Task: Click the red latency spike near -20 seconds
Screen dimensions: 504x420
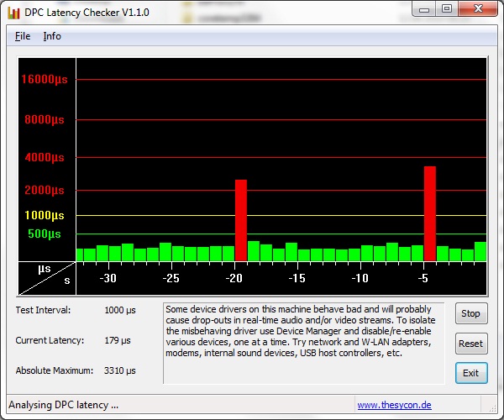Action: click(x=241, y=220)
